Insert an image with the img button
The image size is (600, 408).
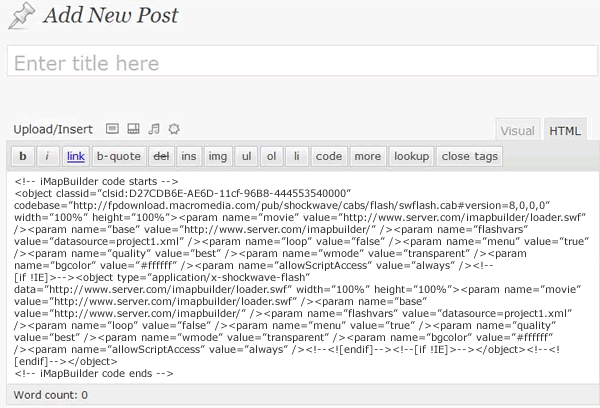(x=218, y=156)
